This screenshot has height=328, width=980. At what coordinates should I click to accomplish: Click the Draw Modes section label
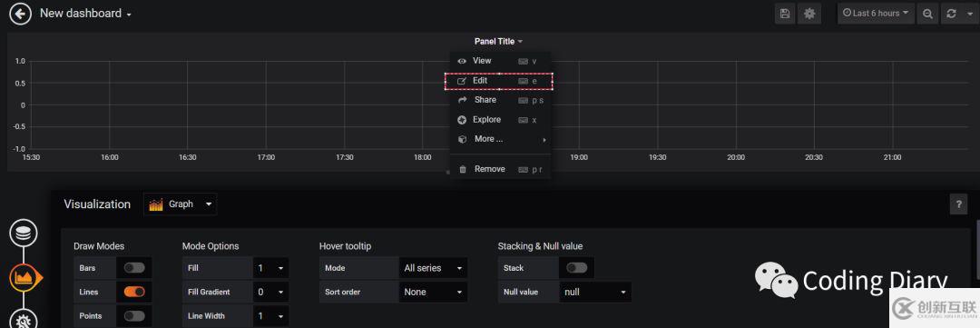point(99,246)
